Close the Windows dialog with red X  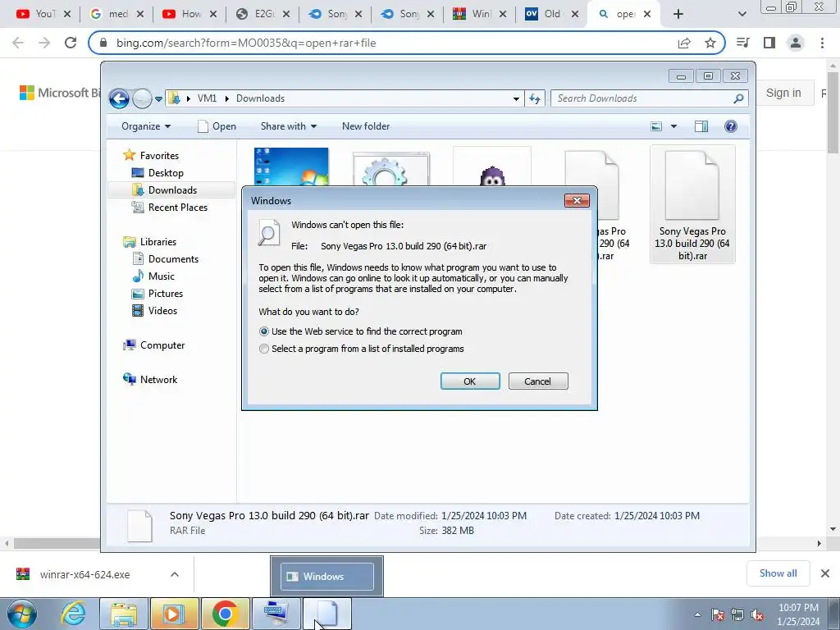pyautogui.click(x=577, y=200)
